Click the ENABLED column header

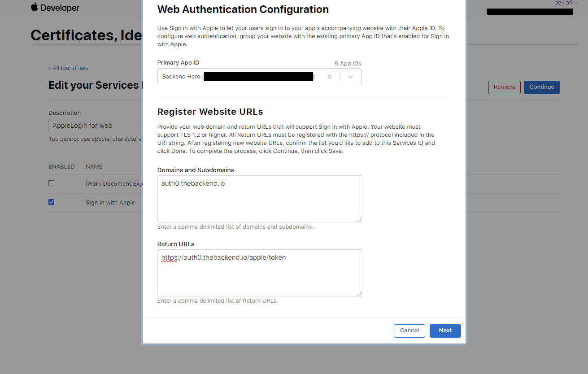61,167
